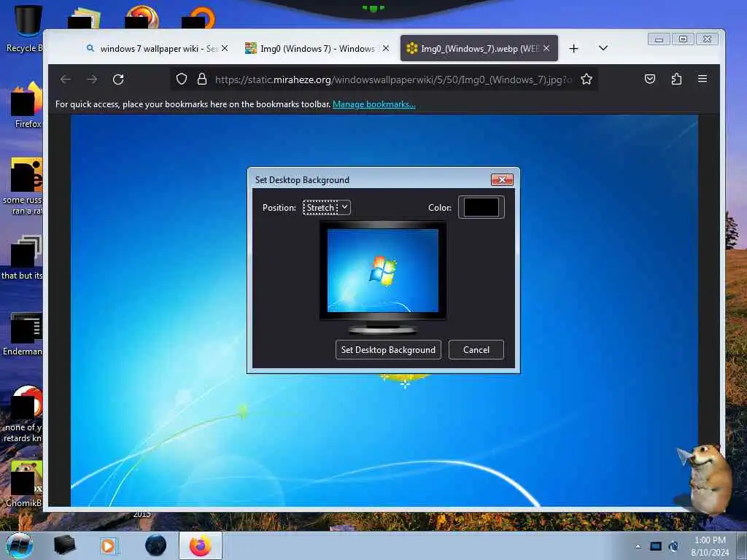Viewport: 747px width, 560px height.
Task: Click the hamster character on desktop
Action: 706,480
